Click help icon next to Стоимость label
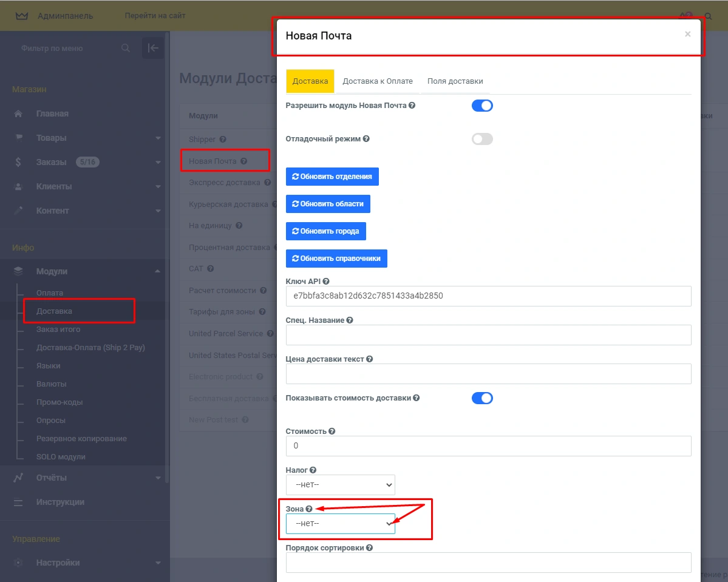The image size is (728, 582). (x=332, y=431)
